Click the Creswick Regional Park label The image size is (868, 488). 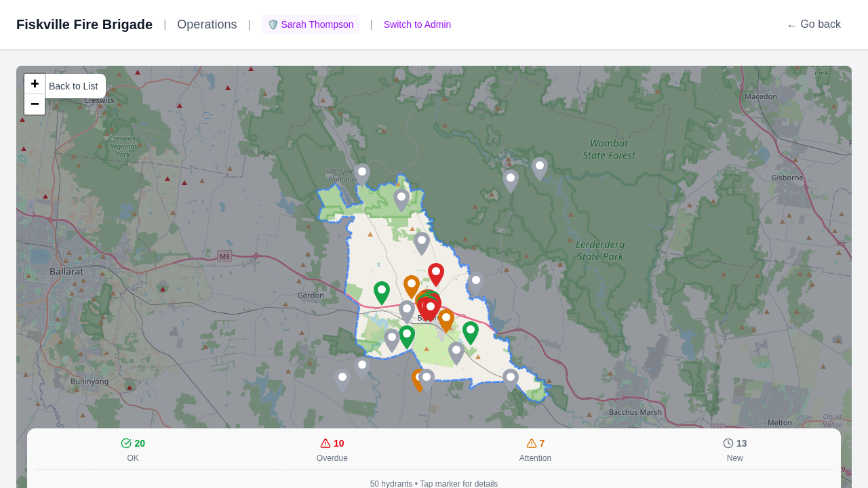pos(123,146)
